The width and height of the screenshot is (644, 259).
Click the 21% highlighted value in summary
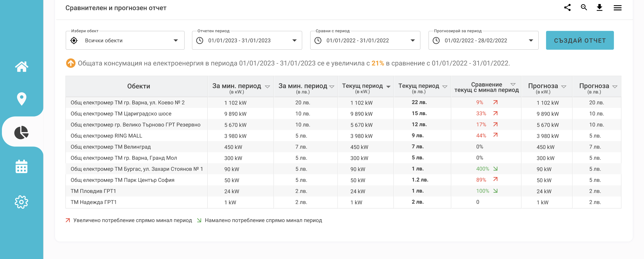(377, 63)
